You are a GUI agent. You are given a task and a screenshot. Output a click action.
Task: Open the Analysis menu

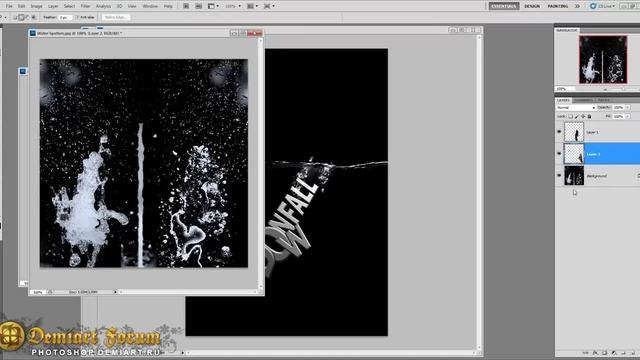[x=103, y=6]
